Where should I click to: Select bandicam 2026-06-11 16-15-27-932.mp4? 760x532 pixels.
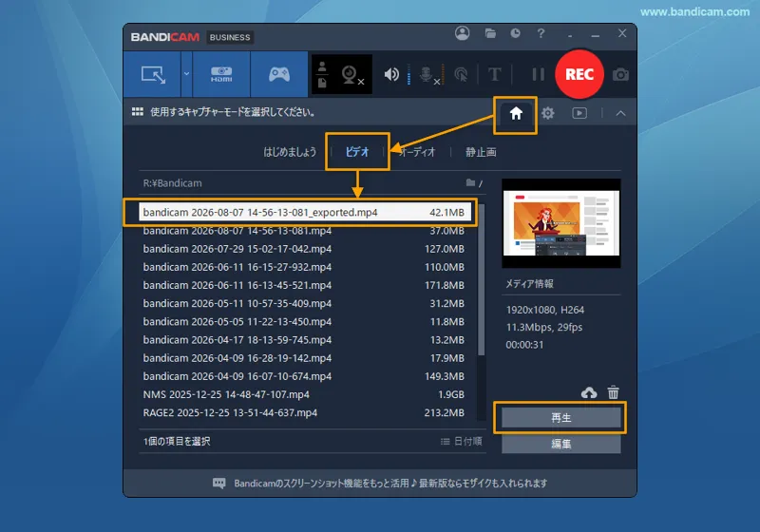point(305,267)
